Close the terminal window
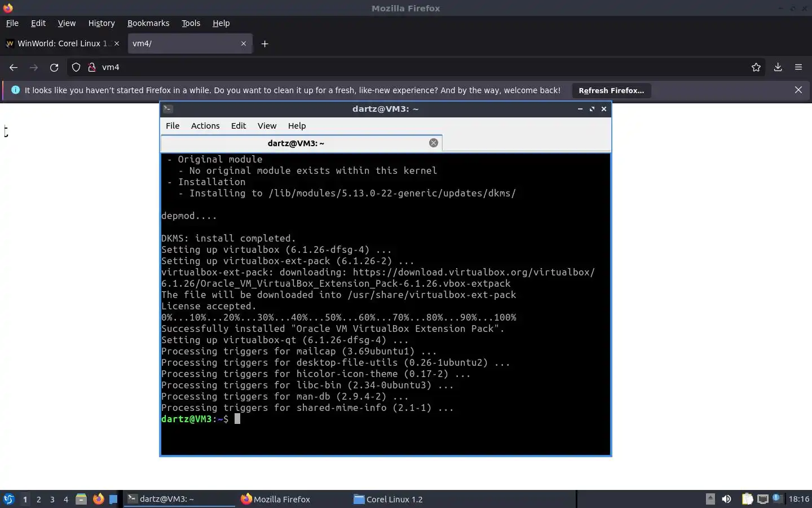The width and height of the screenshot is (812, 508). [604, 109]
